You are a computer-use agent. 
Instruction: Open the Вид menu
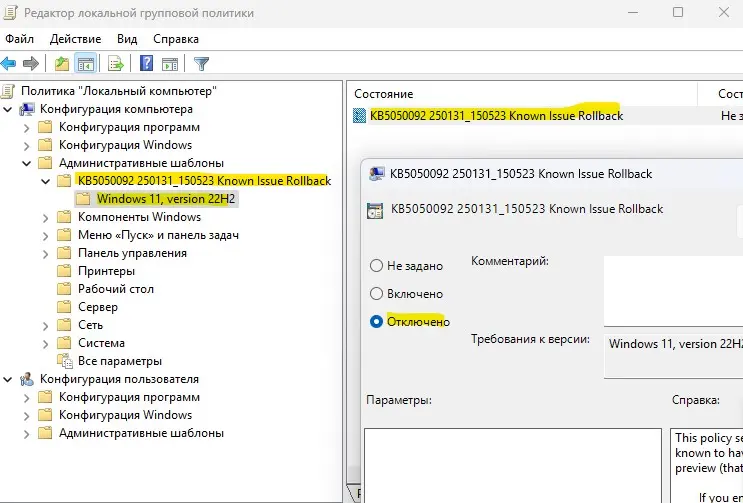point(127,39)
